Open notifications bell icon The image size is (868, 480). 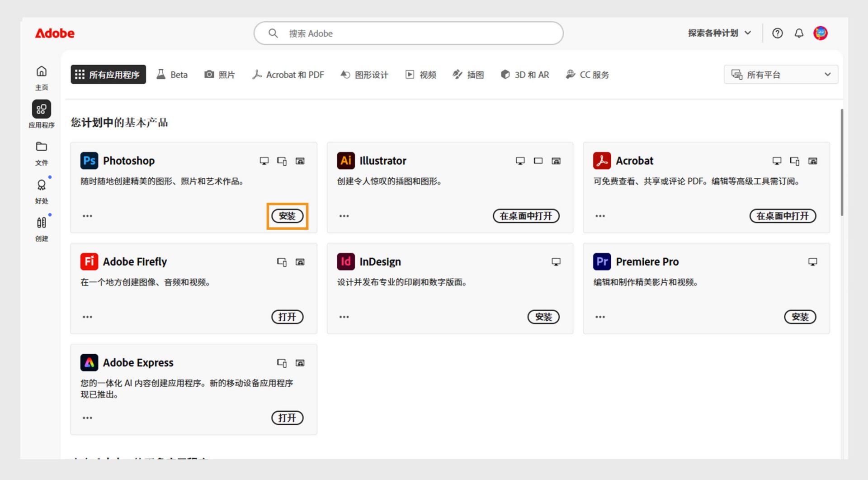click(x=799, y=33)
